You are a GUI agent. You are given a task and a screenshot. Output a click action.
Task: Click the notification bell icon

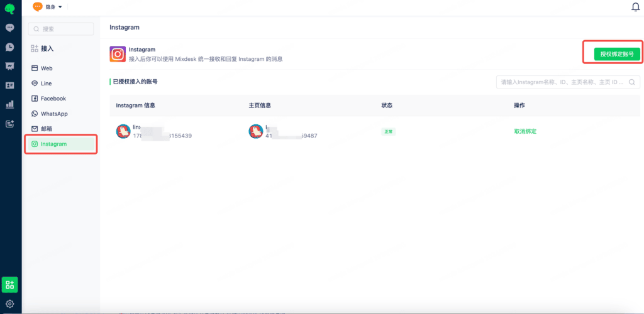click(x=635, y=7)
